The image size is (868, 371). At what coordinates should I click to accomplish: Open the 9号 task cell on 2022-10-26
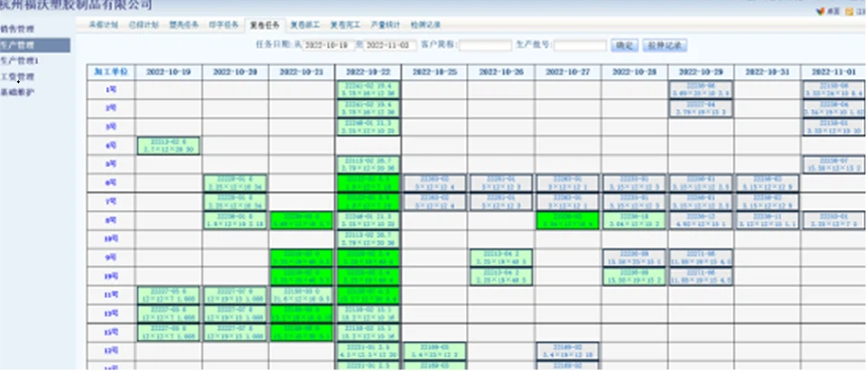pos(501,258)
